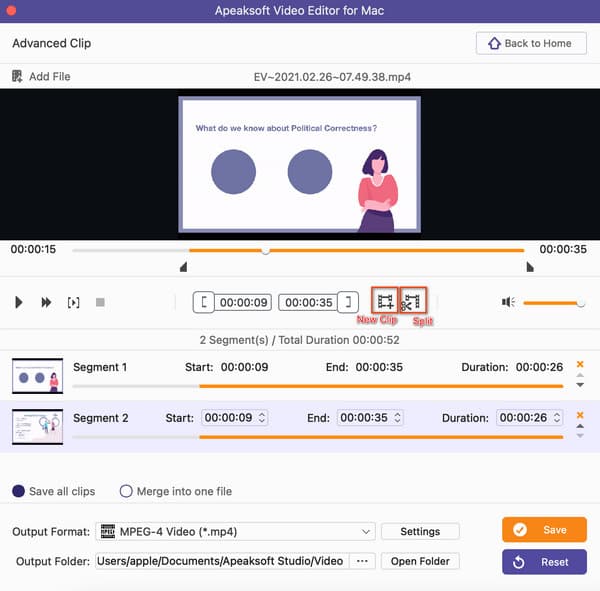The width and height of the screenshot is (600, 591).
Task: Click the volume slider knob
Action: tap(581, 303)
